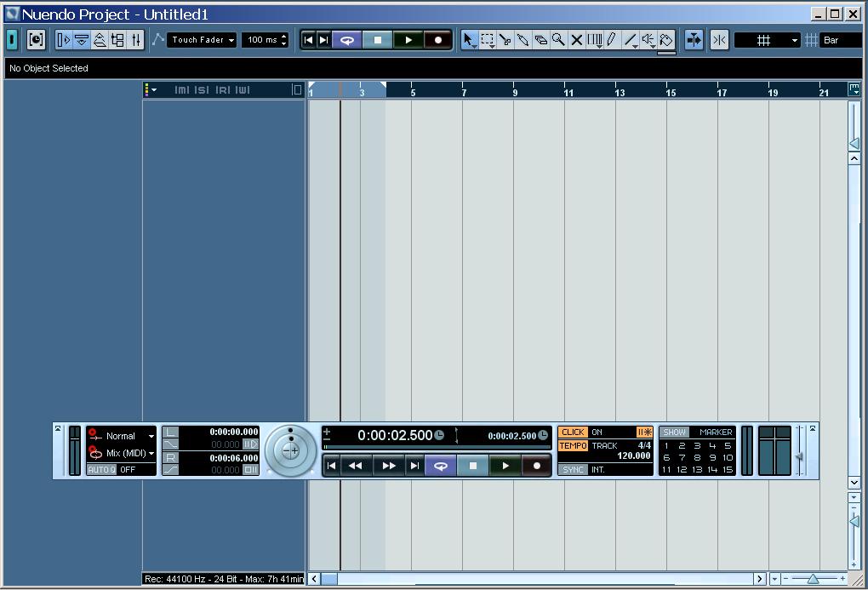Jump to project end in transport panel
Screen dimensions: 868x590
pyautogui.click(x=414, y=466)
